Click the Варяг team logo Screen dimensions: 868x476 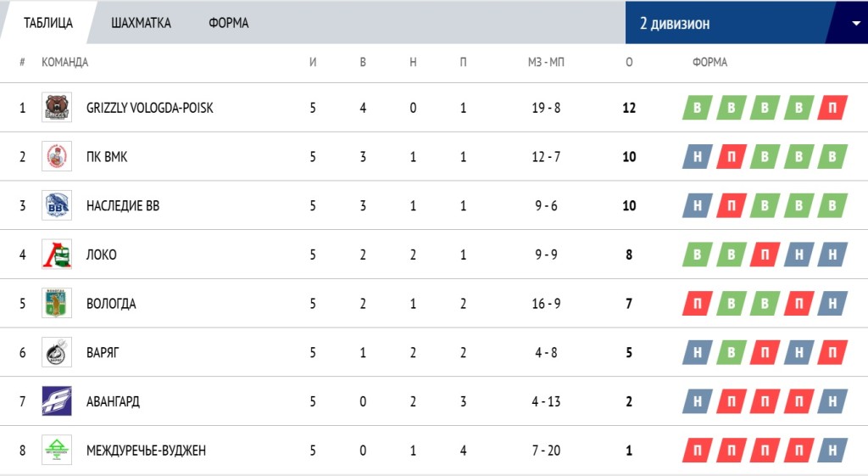click(57, 352)
